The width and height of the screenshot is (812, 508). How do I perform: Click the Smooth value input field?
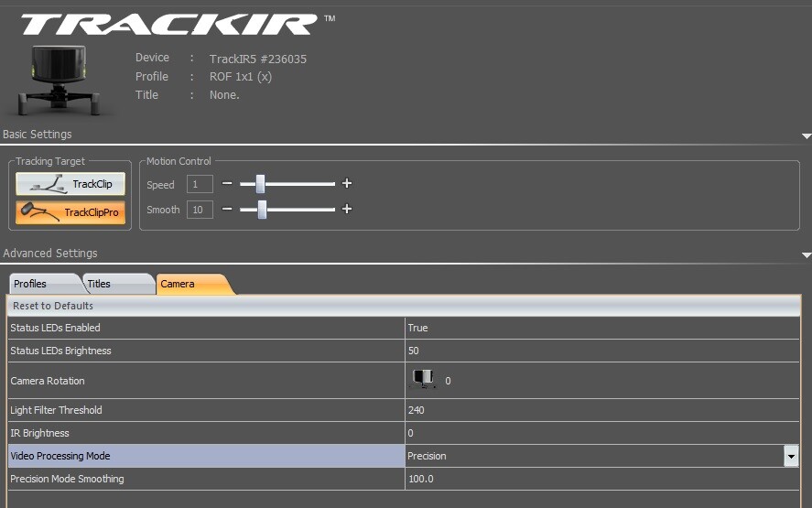point(200,210)
